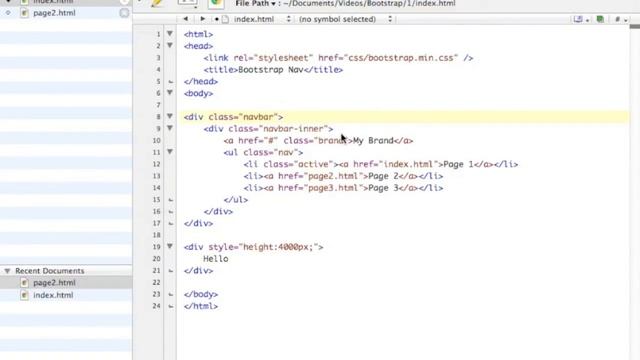Click the Recent Documents header label
Image resolution: width=640 pixels, height=360 pixels.
click(50, 271)
